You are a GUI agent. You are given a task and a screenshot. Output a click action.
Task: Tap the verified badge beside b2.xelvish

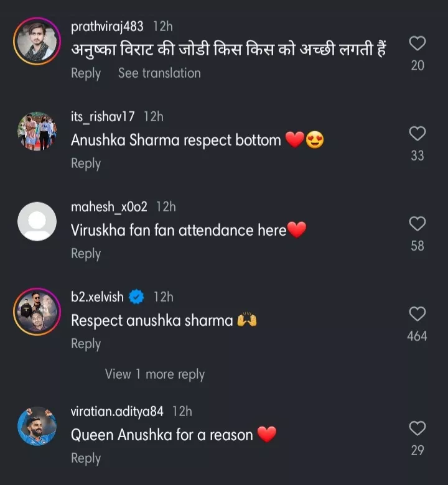(137, 297)
